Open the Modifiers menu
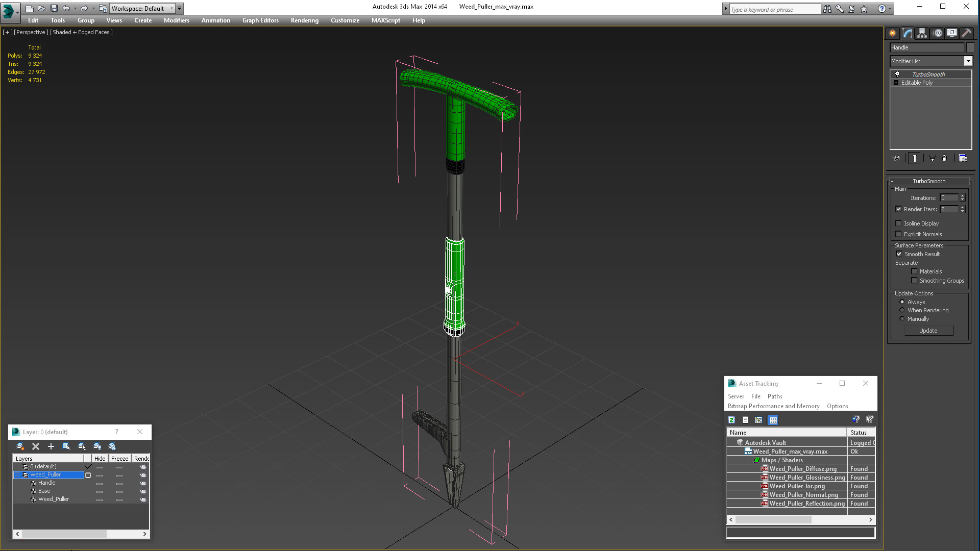This screenshot has height=551, width=980. click(x=177, y=20)
